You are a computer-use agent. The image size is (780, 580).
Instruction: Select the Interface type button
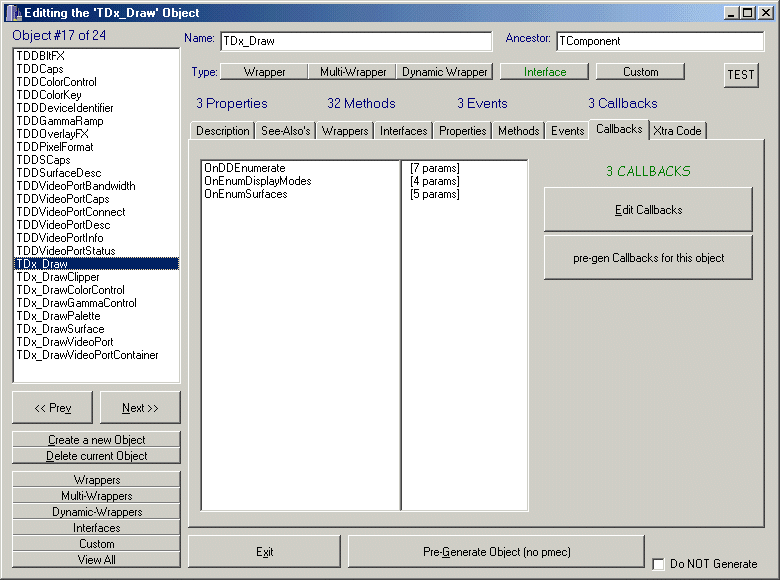(x=544, y=72)
